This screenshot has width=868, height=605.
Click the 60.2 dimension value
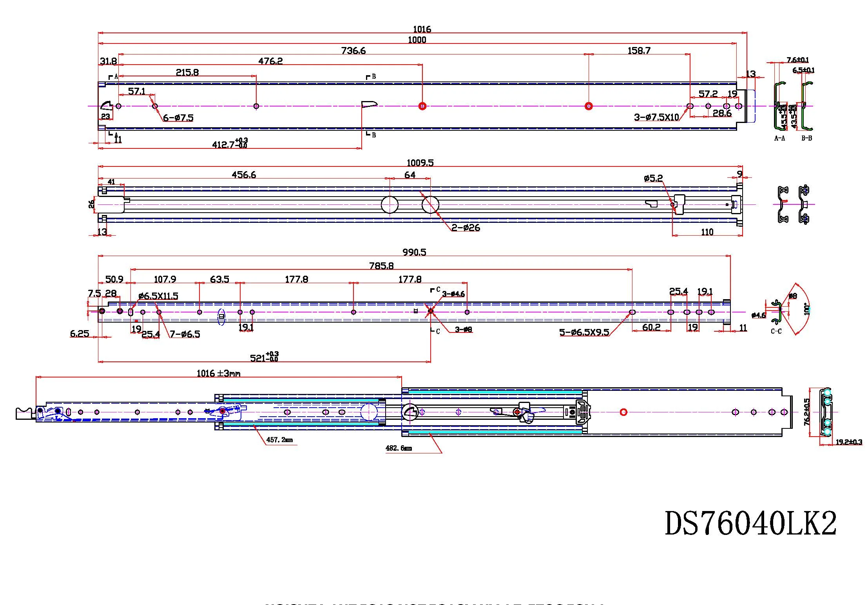pyautogui.click(x=651, y=327)
